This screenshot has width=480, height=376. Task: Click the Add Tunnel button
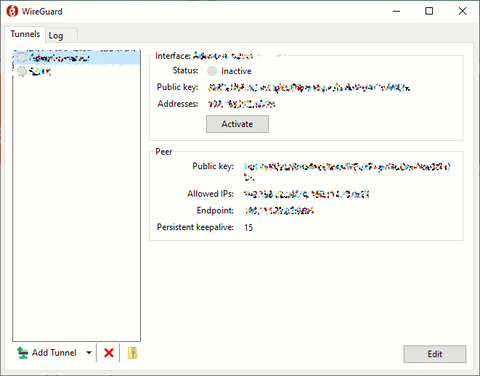pyautogui.click(x=47, y=353)
